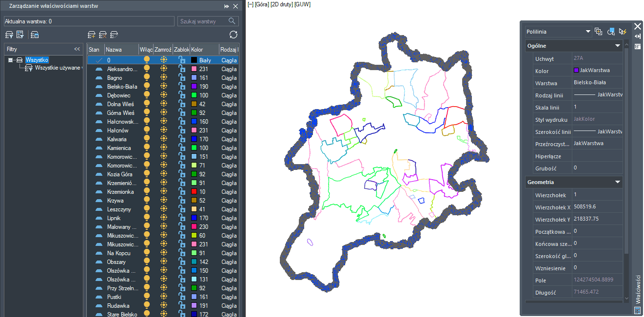Click the Delete Layer icon
644x317 pixels.
103,35
